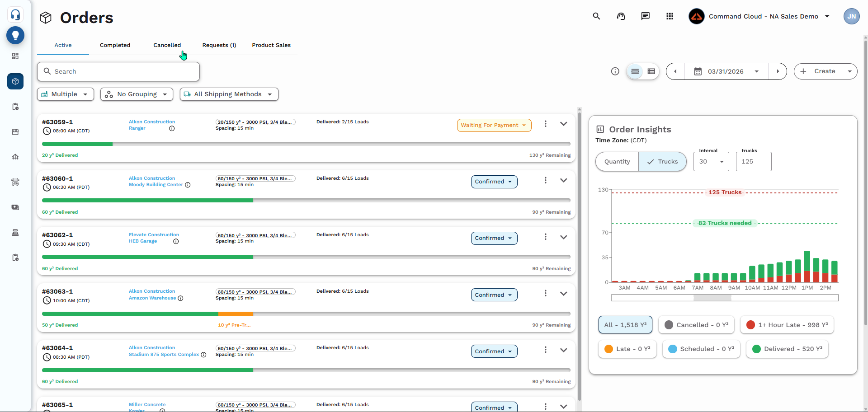The image size is (868, 412).
Task: Toggle the Late - 0 Y³ filter
Action: 627,349
